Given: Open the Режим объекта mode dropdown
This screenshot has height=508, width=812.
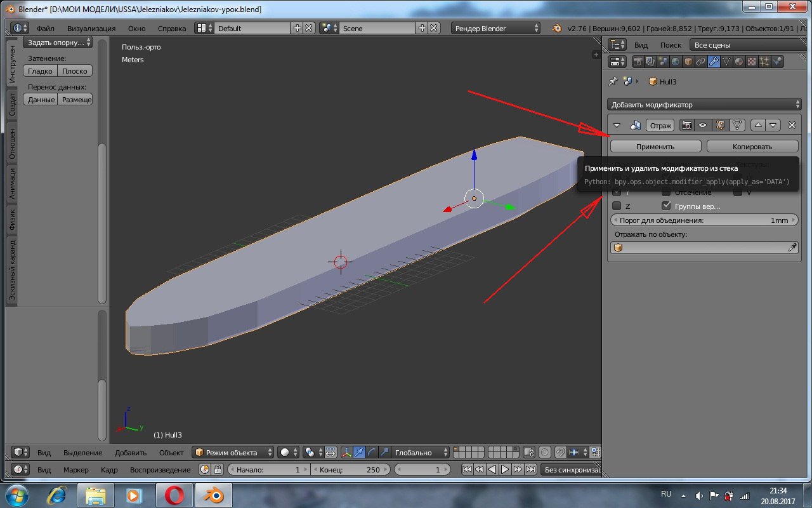Looking at the screenshot, I should pyautogui.click(x=233, y=452).
